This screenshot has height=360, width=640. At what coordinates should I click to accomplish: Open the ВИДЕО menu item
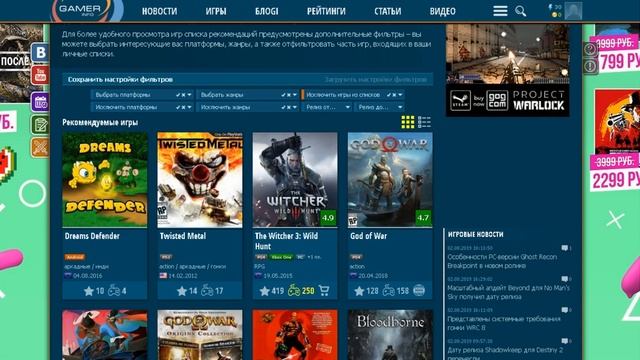pyautogui.click(x=442, y=11)
